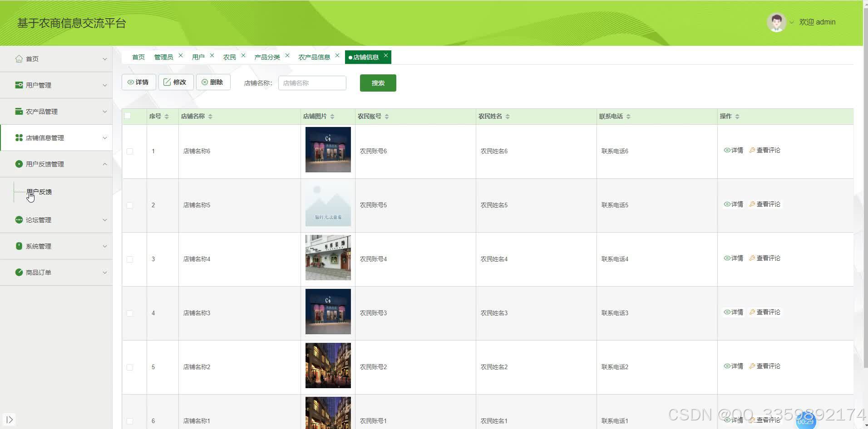The image size is (868, 429).
Task: Switch to the 用户 tab
Action: 198,57
